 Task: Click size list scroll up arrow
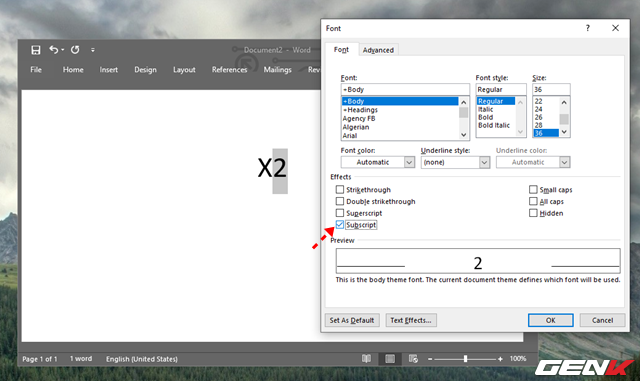[564, 102]
